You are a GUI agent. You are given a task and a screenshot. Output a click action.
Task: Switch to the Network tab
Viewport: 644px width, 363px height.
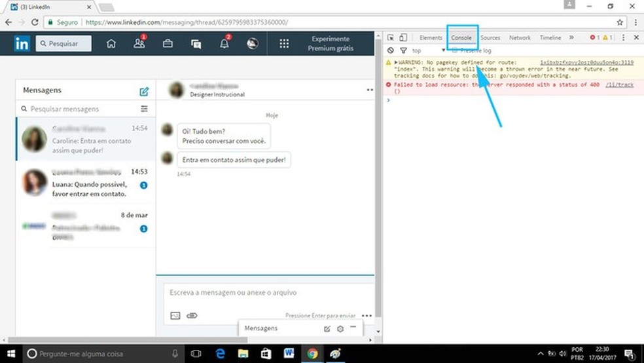point(520,37)
